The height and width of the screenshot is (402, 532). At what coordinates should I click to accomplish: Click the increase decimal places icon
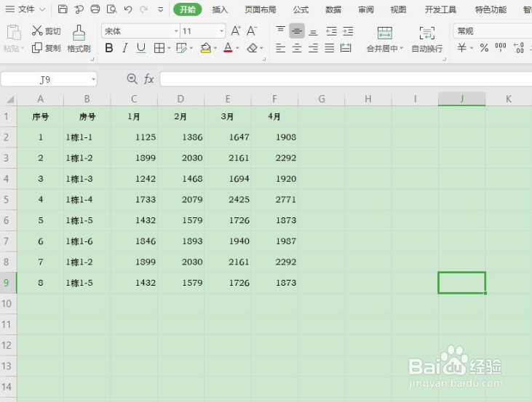pyautogui.click(x=519, y=48)
